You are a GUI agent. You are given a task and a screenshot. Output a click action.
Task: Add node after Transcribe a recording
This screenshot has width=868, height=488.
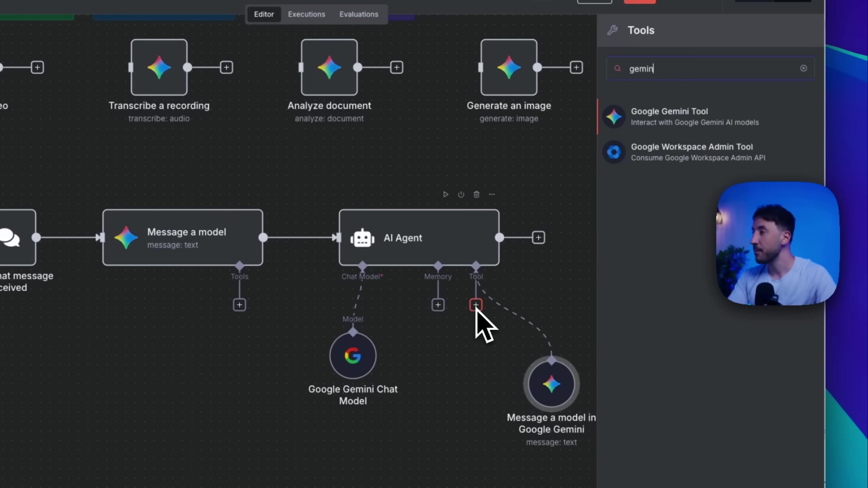[226, 67]
